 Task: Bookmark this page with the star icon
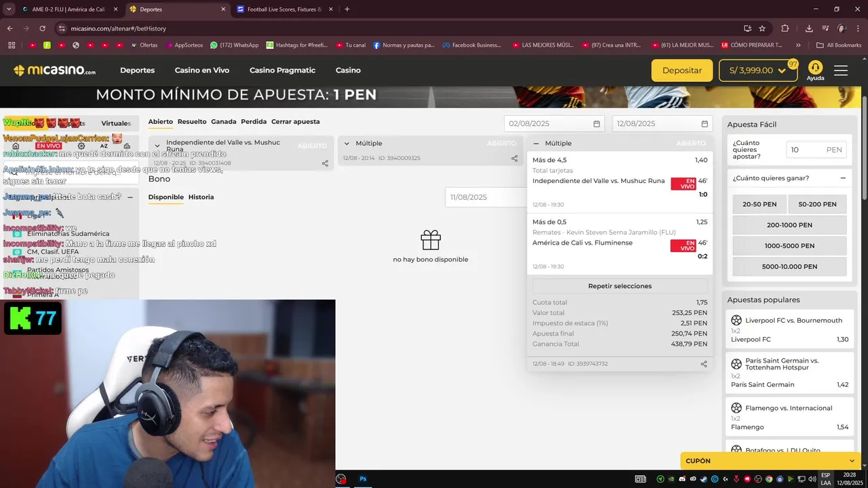(x=762, y=28)
